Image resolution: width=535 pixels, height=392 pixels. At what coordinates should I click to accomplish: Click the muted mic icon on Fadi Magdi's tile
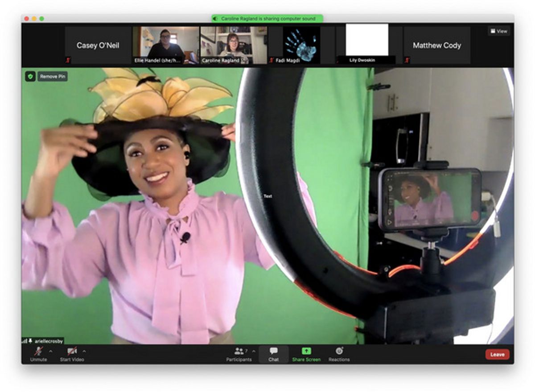(271, 60)
